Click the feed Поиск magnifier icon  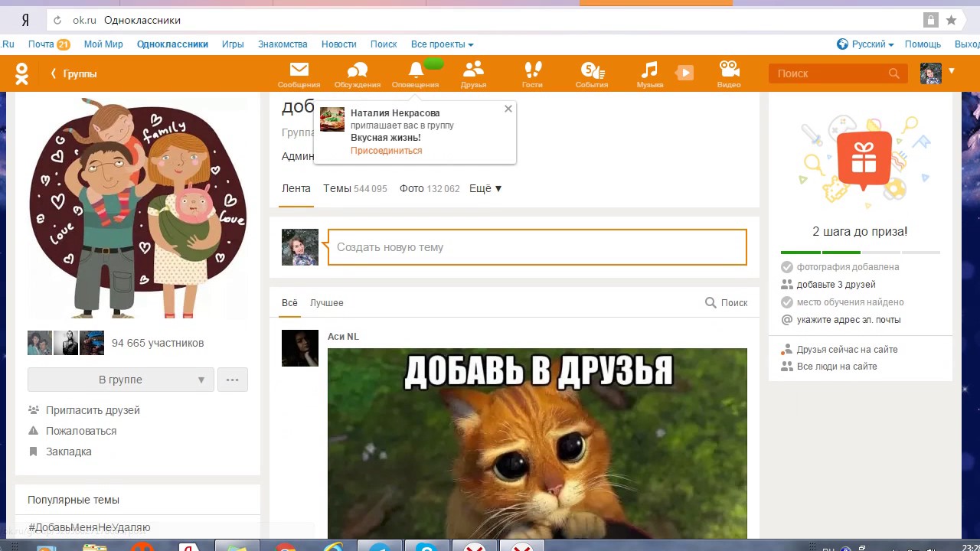click(x=710, y=302)
